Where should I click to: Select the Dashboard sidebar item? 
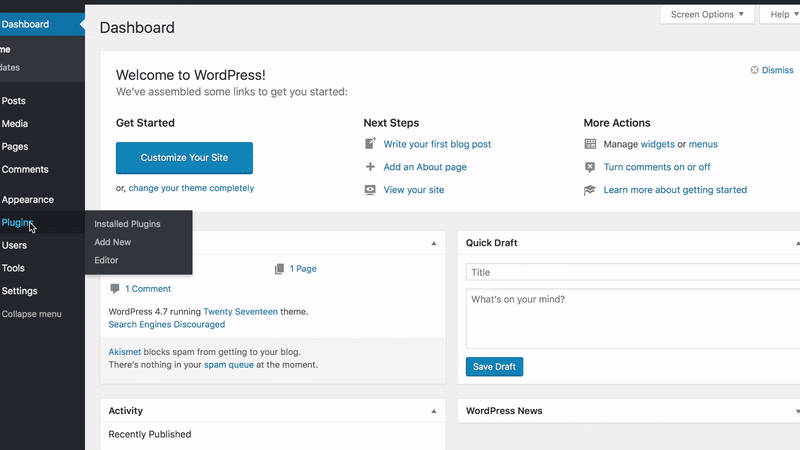pos(42,24)
